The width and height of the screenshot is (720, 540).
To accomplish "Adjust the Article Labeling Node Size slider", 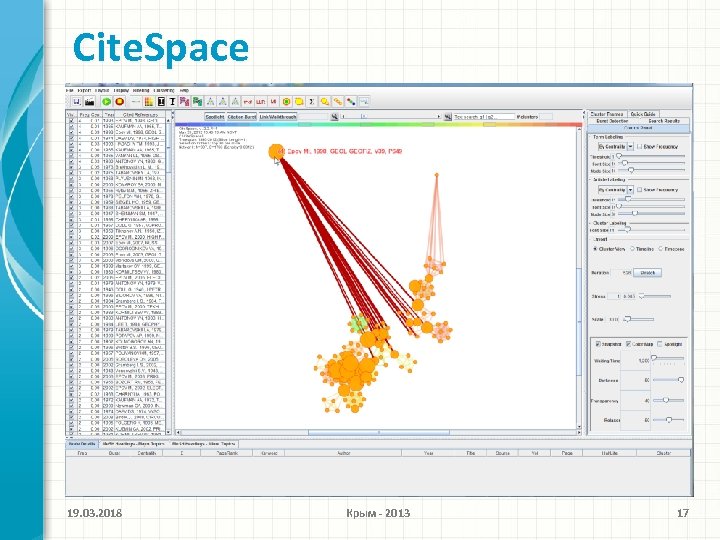I will pos(652,214).
